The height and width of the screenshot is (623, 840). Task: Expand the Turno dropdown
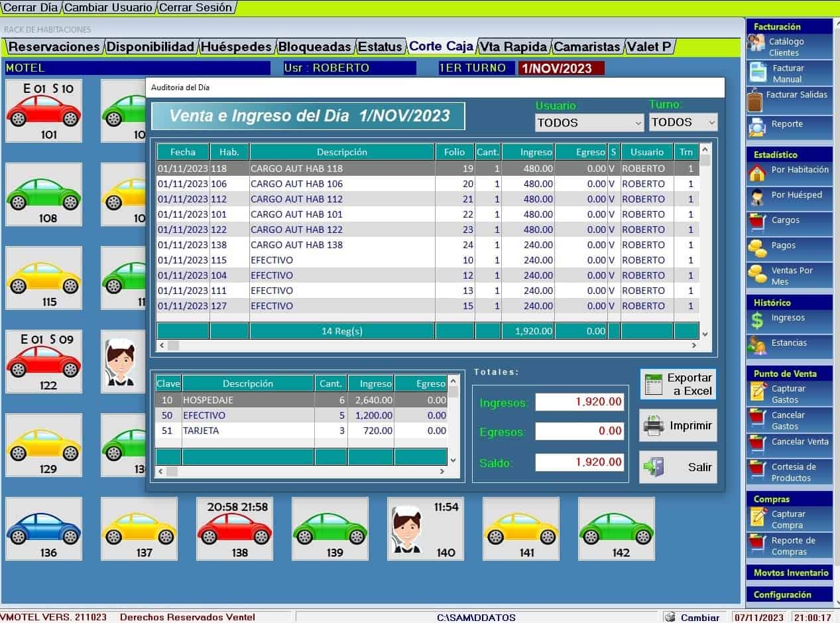pos(711,123)
